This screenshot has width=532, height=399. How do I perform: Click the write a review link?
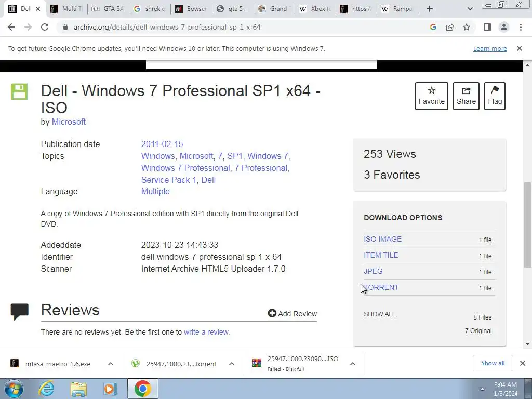click(206, 332)
